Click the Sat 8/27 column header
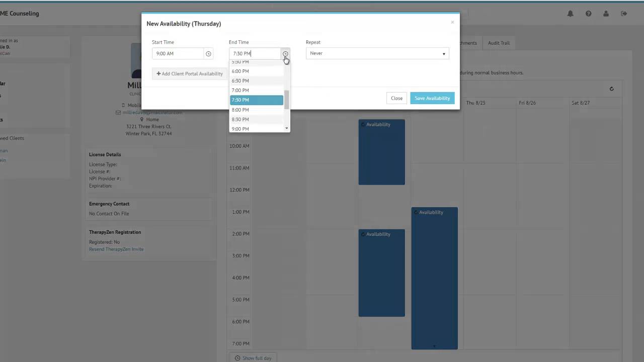Viewport: 644px width, 362px height. point(581,103)
